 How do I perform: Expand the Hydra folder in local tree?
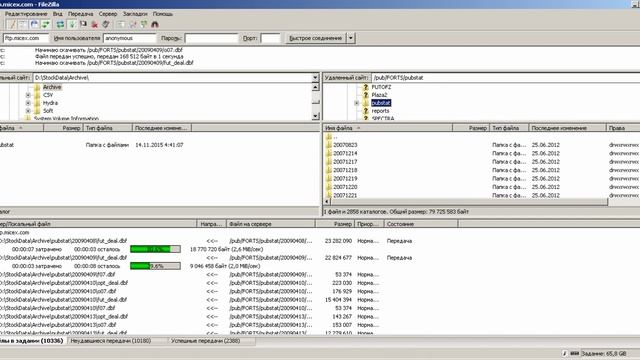28,103
